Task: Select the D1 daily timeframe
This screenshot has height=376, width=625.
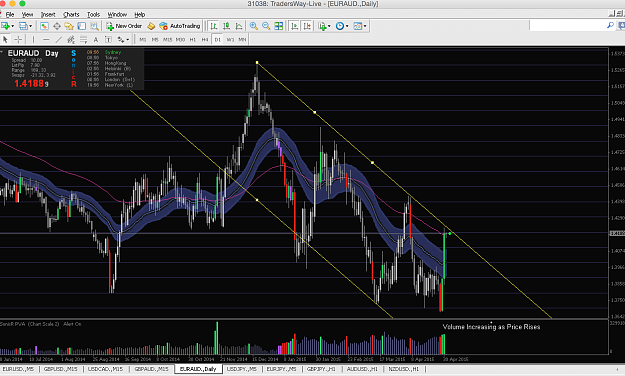Action: (218, 39)
